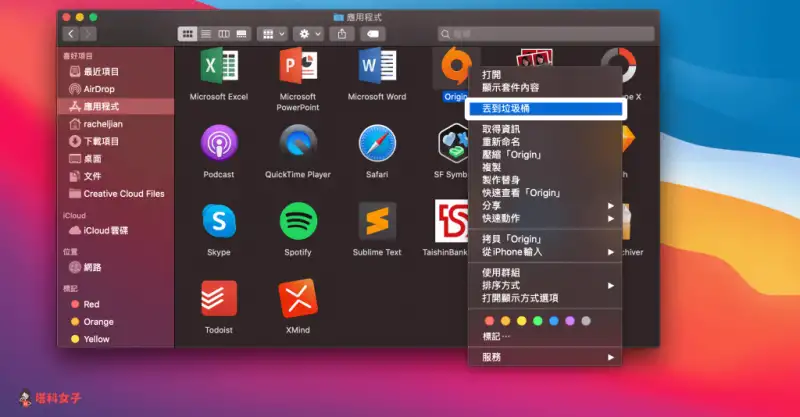This screenshot has width=800, height=417.
Task: Click the Share toolbar button
Action: click(x=342, y=34)
